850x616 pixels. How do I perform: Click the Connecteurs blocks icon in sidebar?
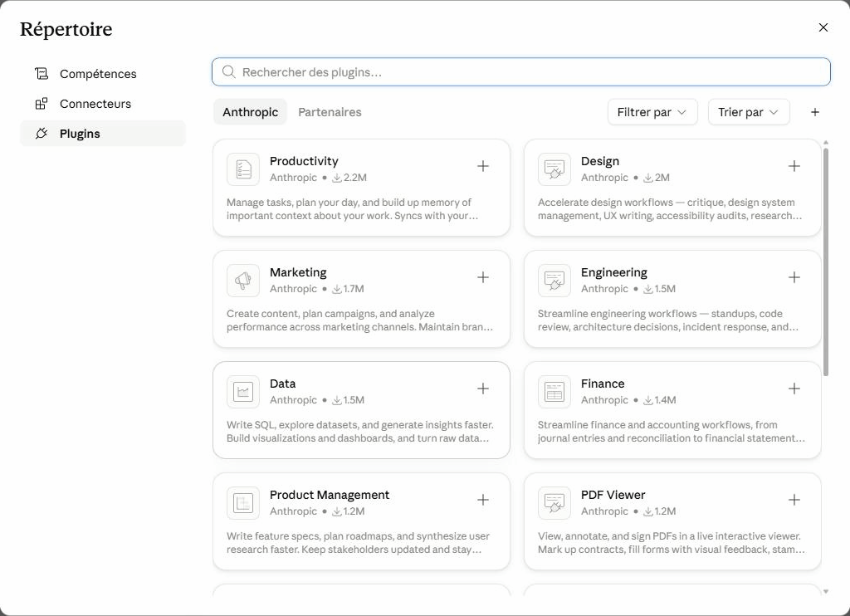pyautogui.click(x=42, y=104)
